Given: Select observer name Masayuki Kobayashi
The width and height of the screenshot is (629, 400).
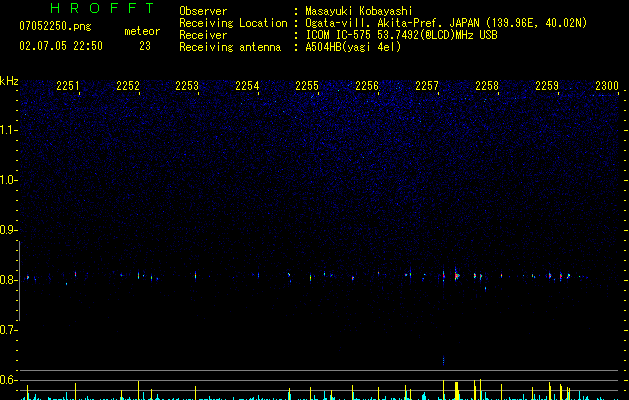Looking at the screenshot, I should click(359, 11).
